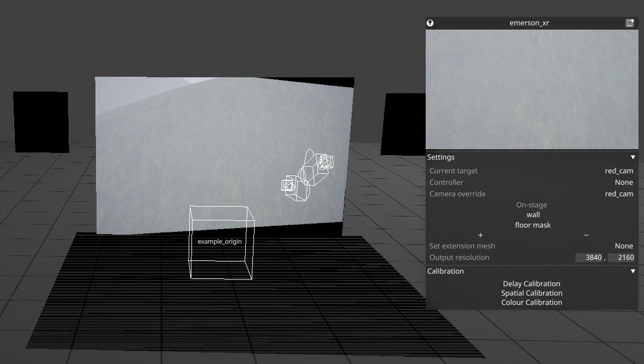
Task: Click the On-stage label
Action: coord(532,205)
